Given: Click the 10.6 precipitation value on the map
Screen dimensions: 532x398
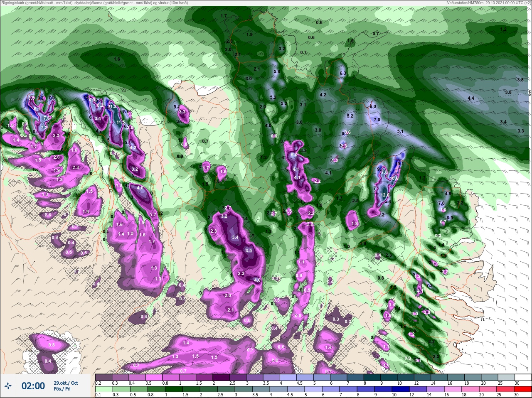Looking at the screenshot, I should 394,178.
